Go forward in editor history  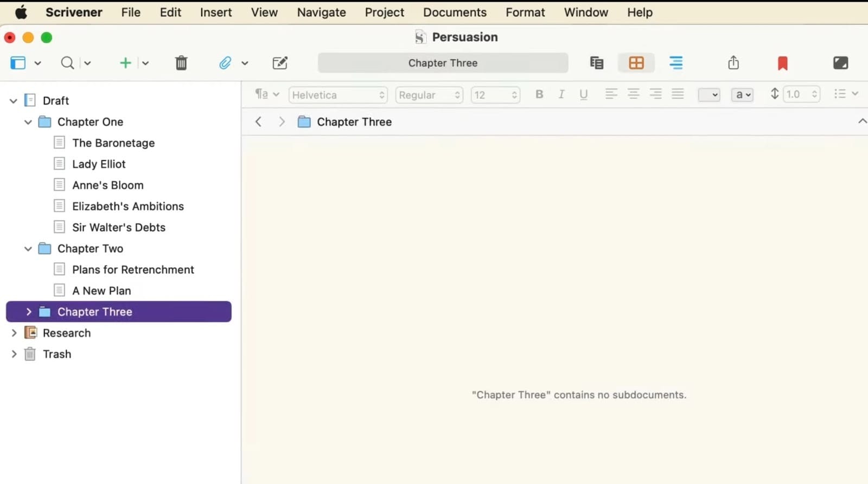tap(282, 122)
